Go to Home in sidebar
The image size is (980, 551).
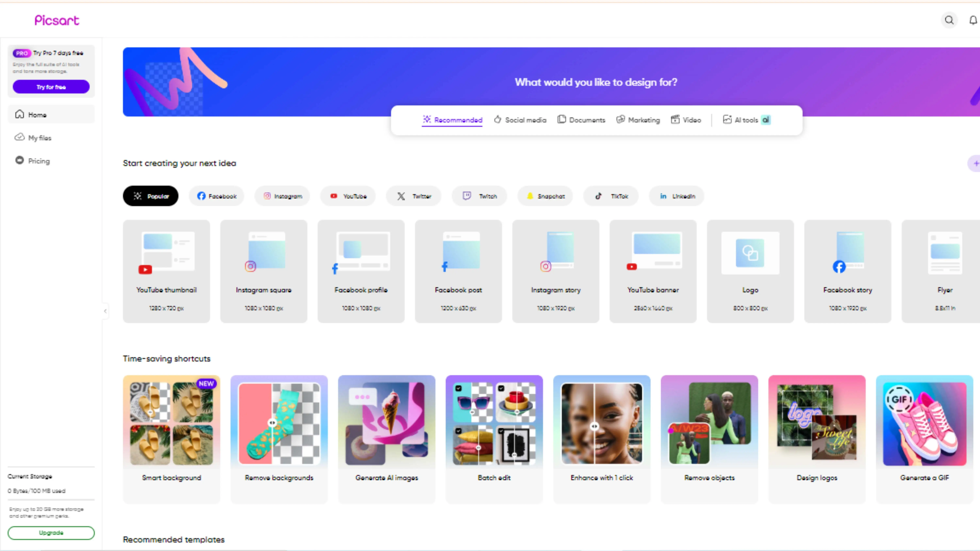51,114
